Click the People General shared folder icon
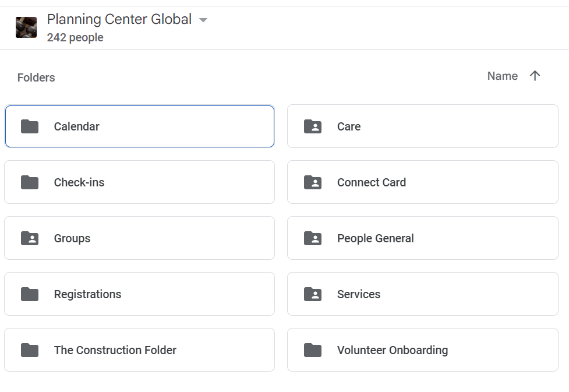Screen dimensions: 569x392 click(313, 238)
